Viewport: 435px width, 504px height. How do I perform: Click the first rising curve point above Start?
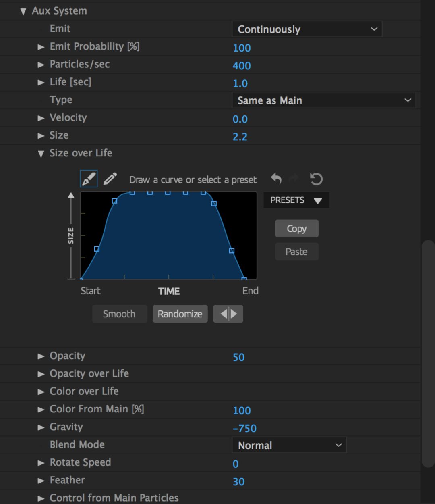point(97,249)
